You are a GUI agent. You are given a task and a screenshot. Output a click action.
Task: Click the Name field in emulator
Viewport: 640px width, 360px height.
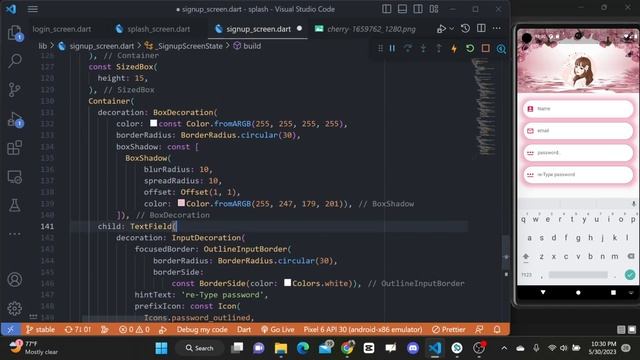point(578,109)
